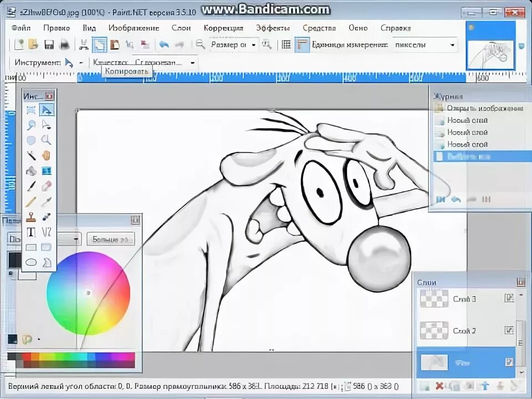
Task: Select the Rectangle Select tool
Action: 31,110
